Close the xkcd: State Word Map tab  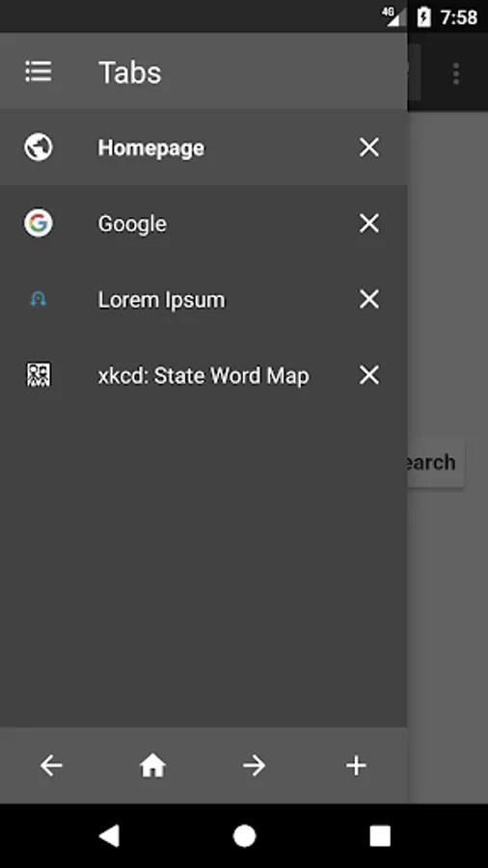[x=369, y=375]
